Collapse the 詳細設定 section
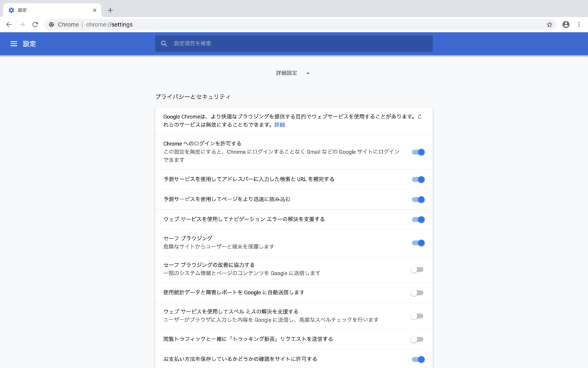 293,73
